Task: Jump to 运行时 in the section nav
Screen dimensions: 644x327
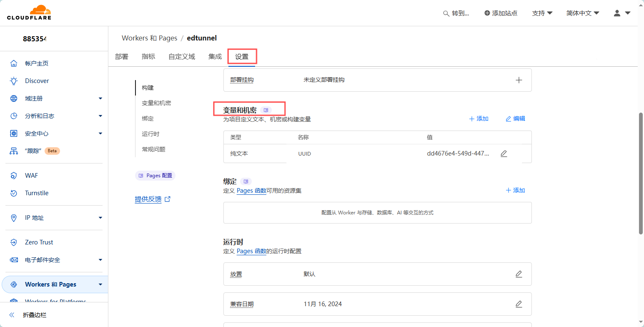Action: [150, 134]
